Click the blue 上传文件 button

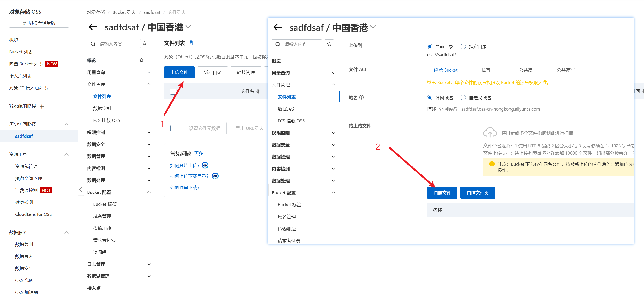tap(179, 72)
